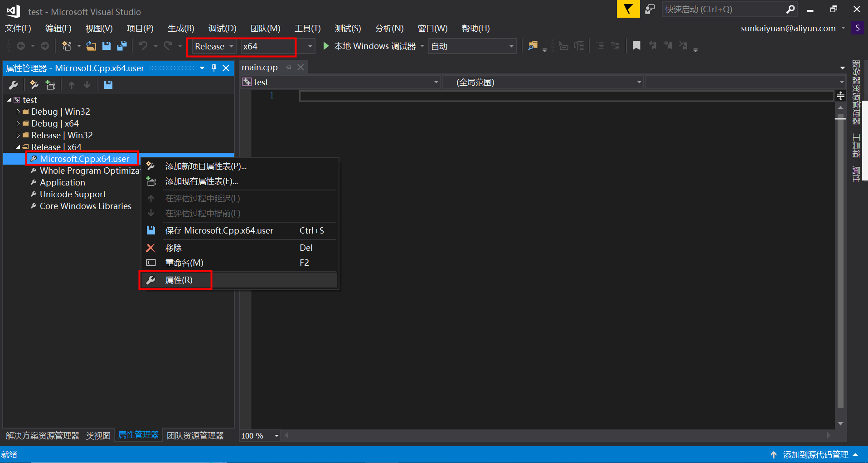The width and height of the screenshot is (868, 463).
Task: Close the main.cpp tab
Action: [x=301, y=67]
